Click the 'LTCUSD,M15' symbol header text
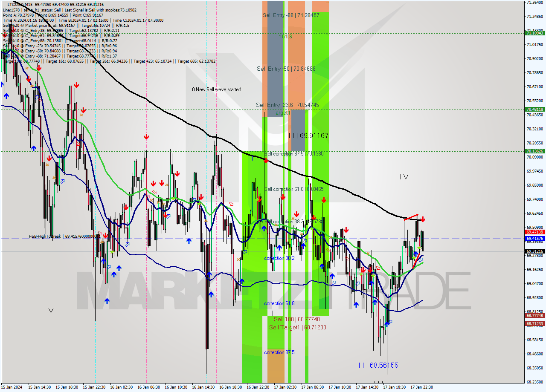Viewport: 546px width, 392px height. 19,4
